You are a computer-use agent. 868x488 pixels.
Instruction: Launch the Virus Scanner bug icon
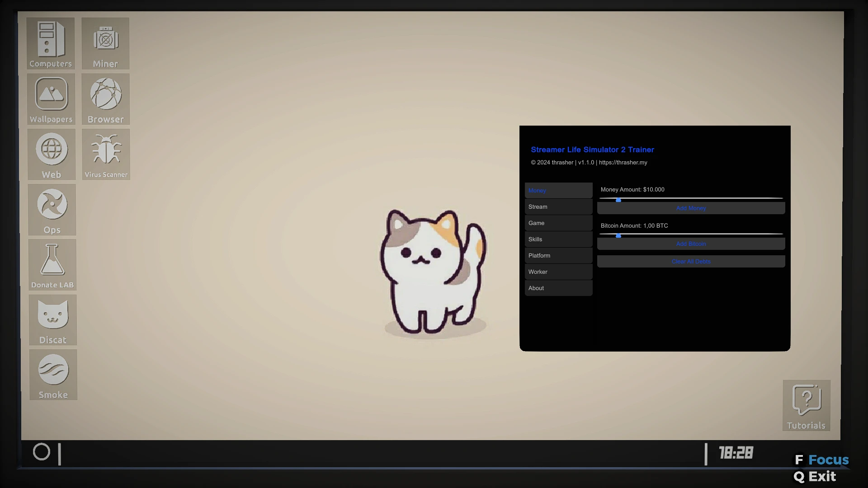point(106,155)
